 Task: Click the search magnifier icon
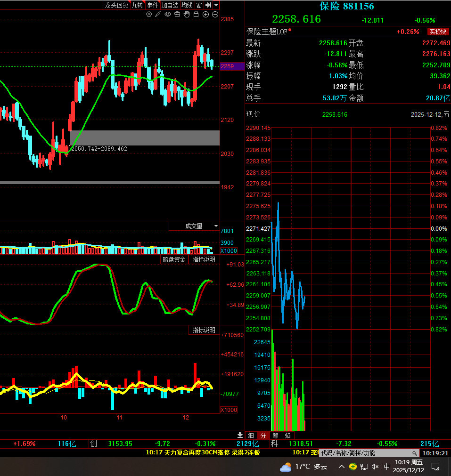tap(415, 453)
